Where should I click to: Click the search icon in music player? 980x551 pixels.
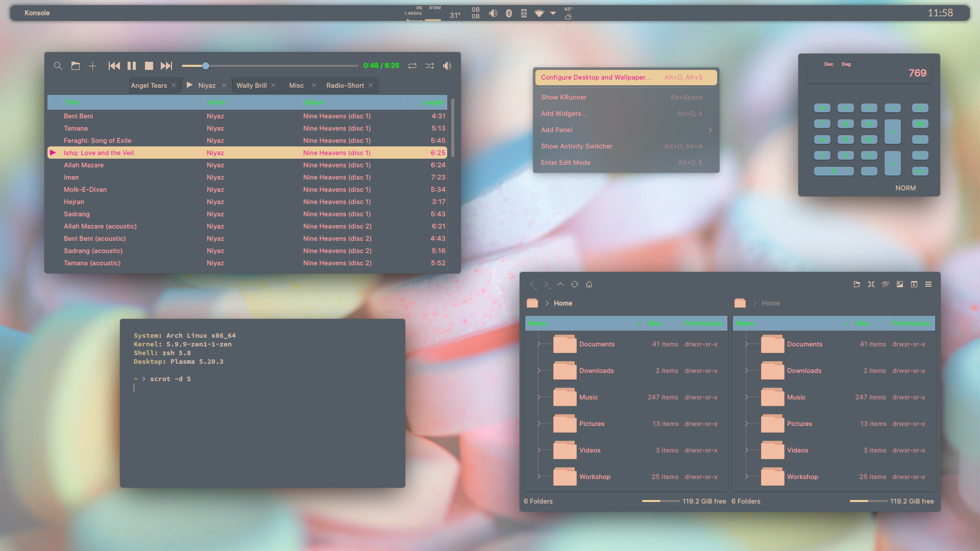(x=58, y=66)
